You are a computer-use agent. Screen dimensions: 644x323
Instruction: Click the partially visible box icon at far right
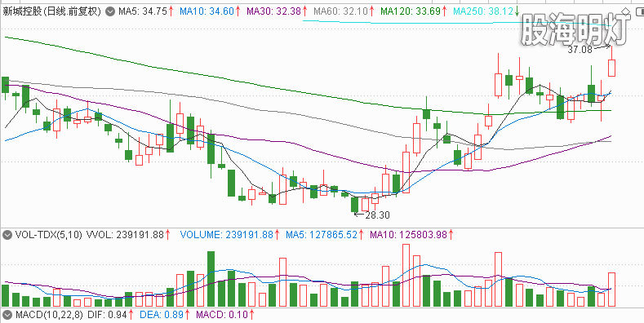pyautogui.click(x=639, y=11)
